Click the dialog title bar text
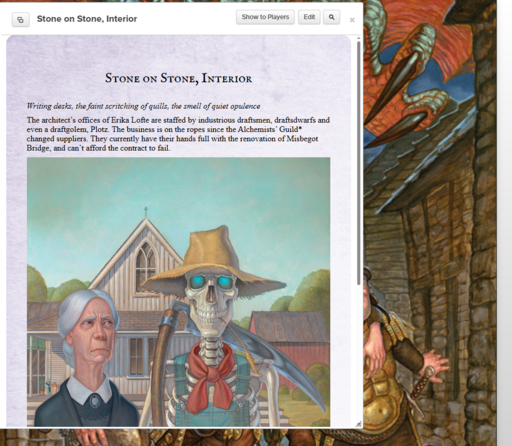Screen dimensions: 512x446 click(87, 19)
